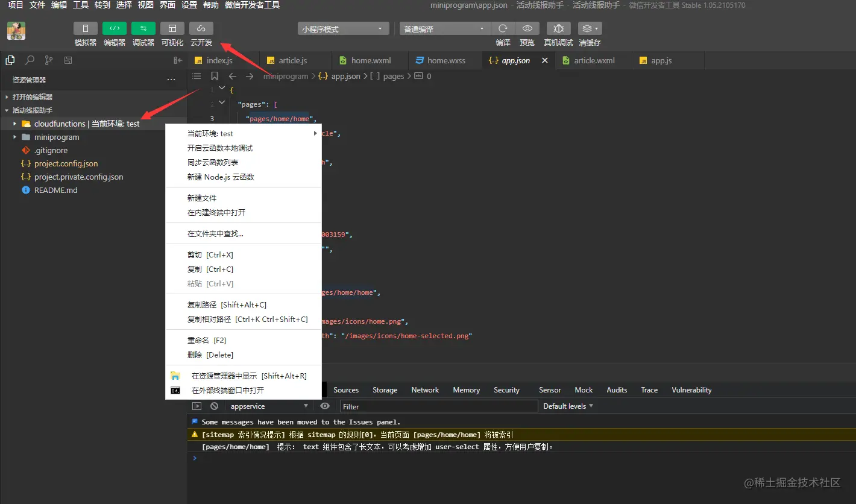The height and width of the screenshot is (504, 856).
Task: Open the 当前环境: test submenu
Action: (x=244, y=134)
